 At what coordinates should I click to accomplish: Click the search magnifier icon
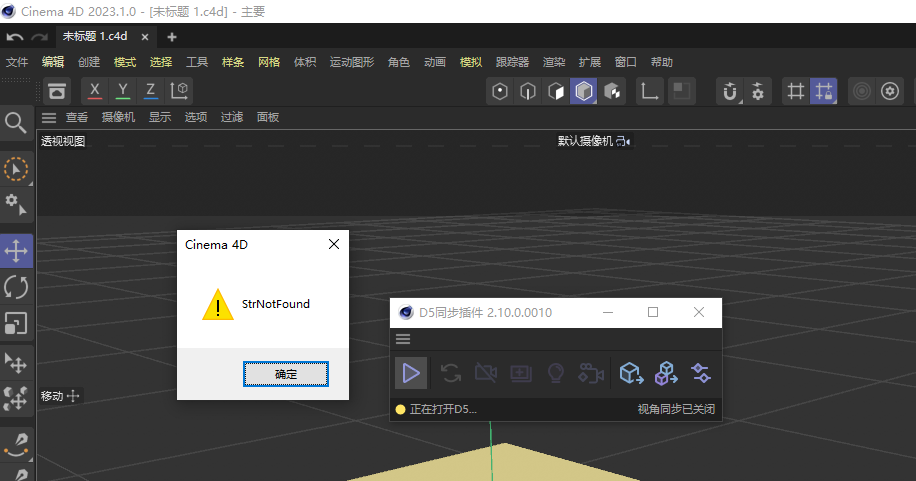coord(16,122)
